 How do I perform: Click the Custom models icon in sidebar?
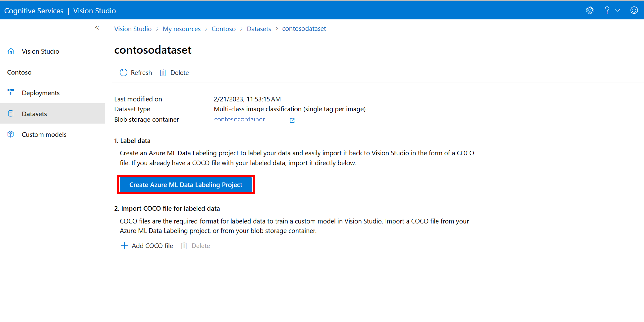(11, 134)
